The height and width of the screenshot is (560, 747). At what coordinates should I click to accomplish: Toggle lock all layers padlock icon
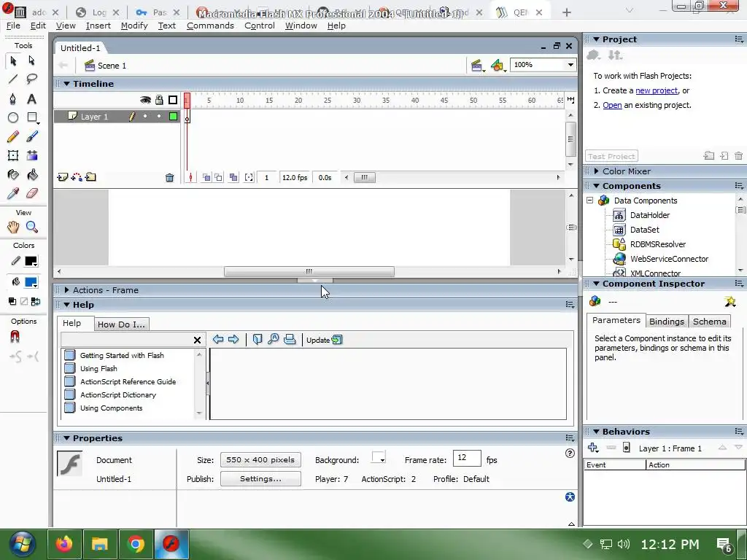tap(159, 99)
